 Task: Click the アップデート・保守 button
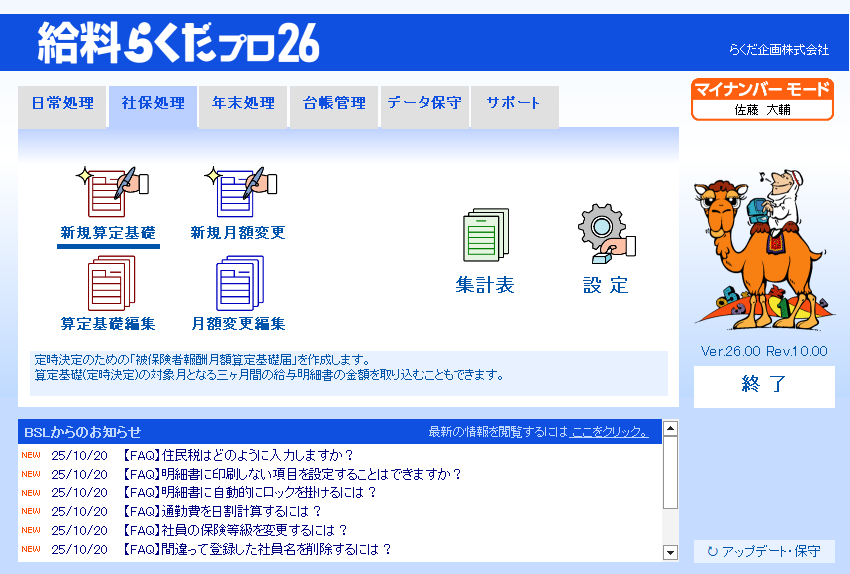(x=764, y=551)
